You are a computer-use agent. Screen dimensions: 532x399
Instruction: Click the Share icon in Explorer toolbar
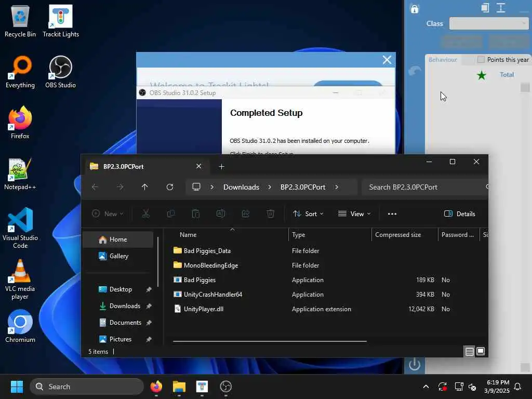pyautogui.click(x=246, y=214)
